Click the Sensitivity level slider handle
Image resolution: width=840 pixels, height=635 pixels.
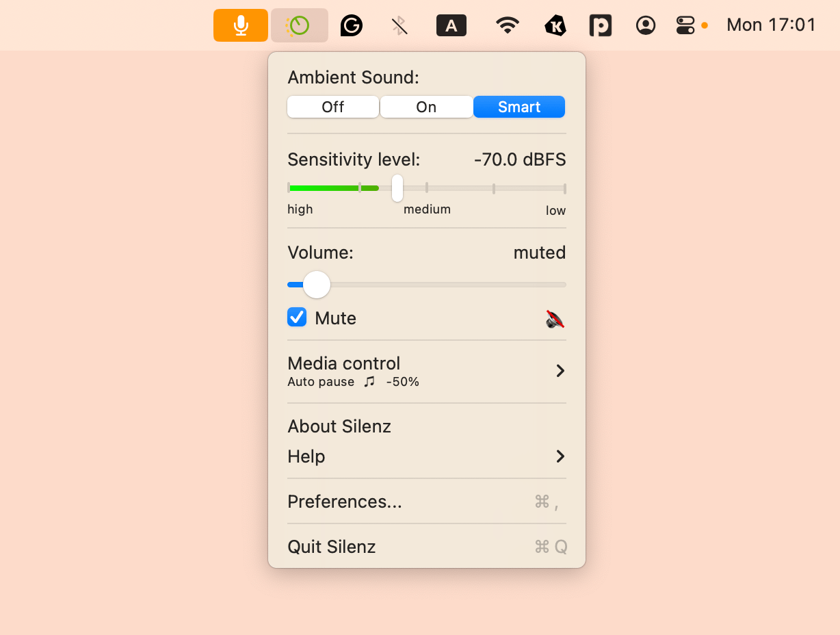coord(397,188)
